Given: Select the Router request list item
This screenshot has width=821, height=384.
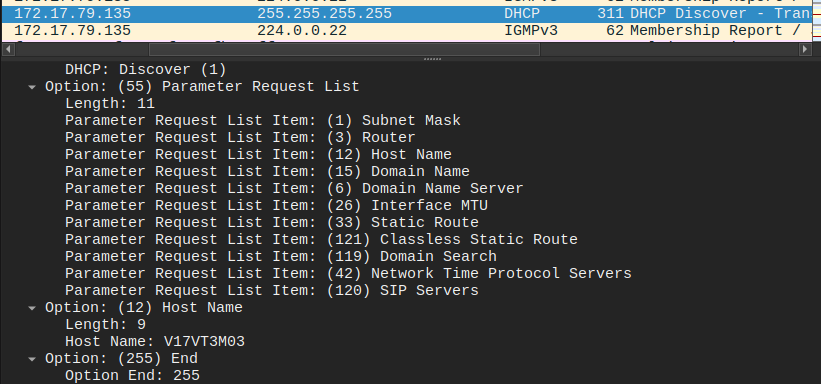Looking at the screenshot, I should point(240,138).
